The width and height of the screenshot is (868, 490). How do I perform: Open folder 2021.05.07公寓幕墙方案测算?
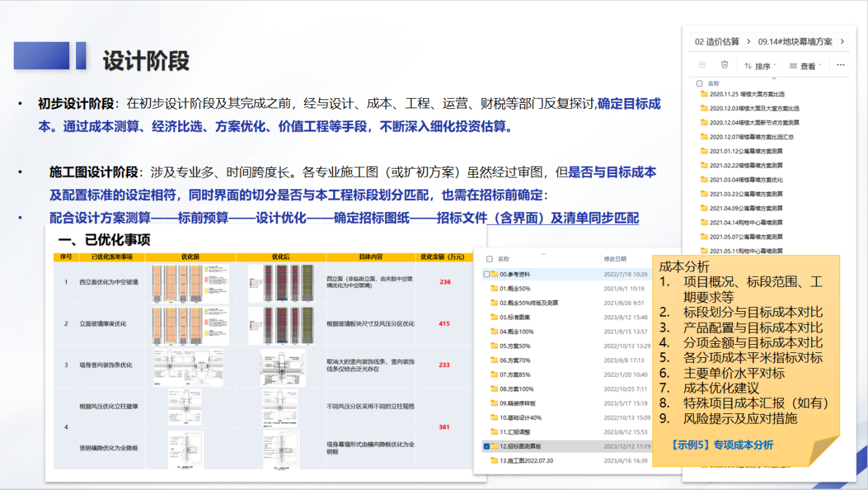(741, 236)
